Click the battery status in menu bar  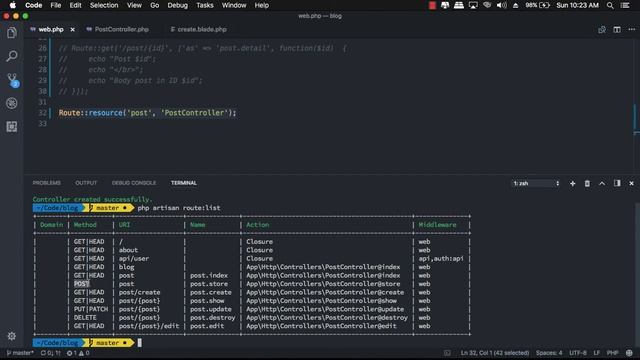point(538,5)
